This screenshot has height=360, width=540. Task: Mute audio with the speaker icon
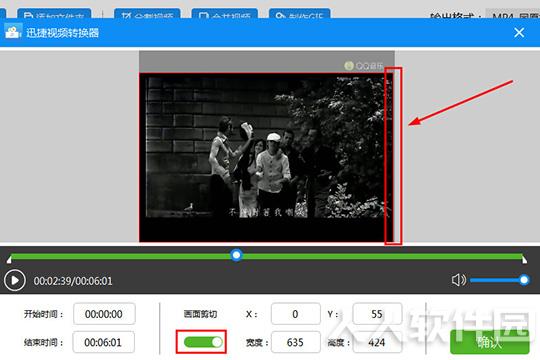[458, 280]
